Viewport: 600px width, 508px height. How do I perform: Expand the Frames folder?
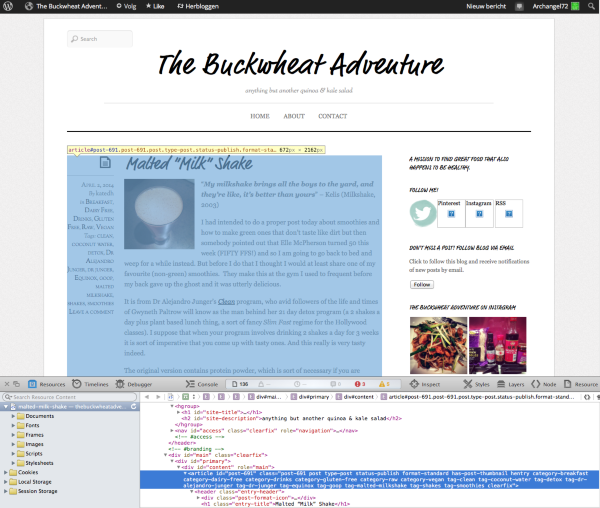coord(13,435)
